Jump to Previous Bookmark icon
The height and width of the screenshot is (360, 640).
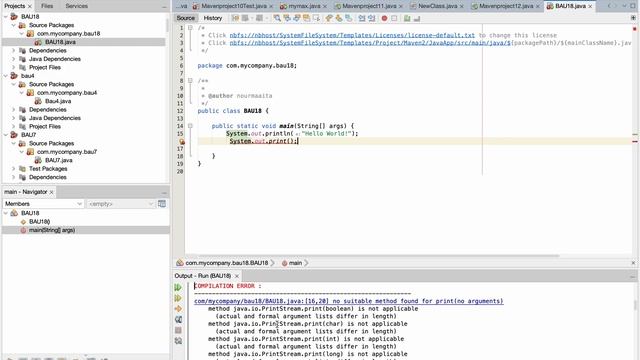point(329,18)
